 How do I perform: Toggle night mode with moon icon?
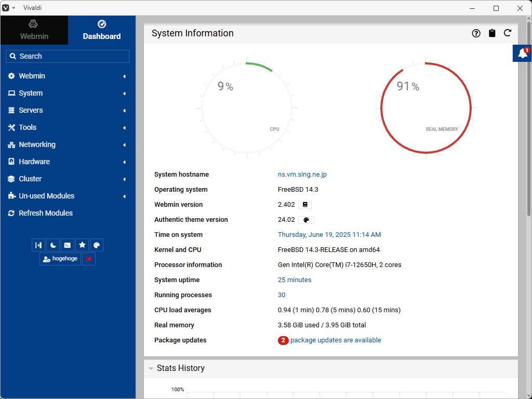53,245
